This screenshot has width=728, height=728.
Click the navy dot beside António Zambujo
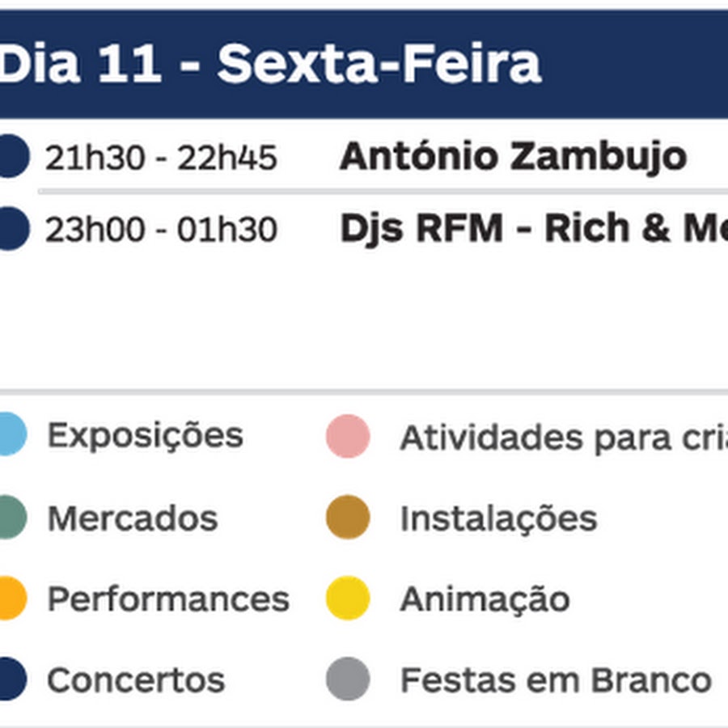point(13,156)
